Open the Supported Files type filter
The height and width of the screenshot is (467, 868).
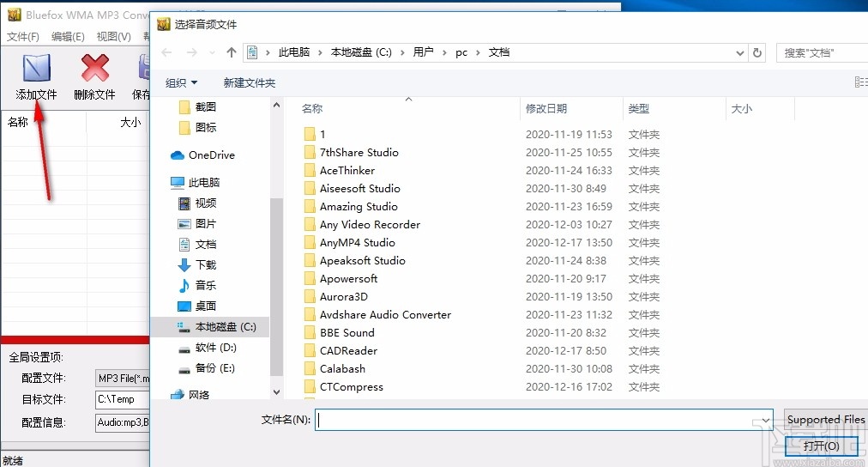pos(826,420)
